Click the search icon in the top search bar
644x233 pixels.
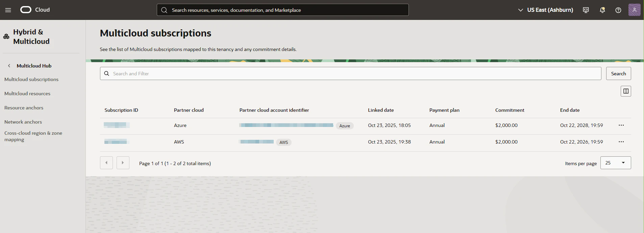164,10
